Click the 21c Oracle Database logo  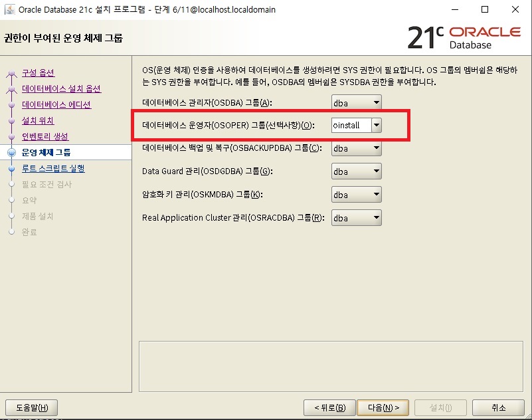pos(464,37)
